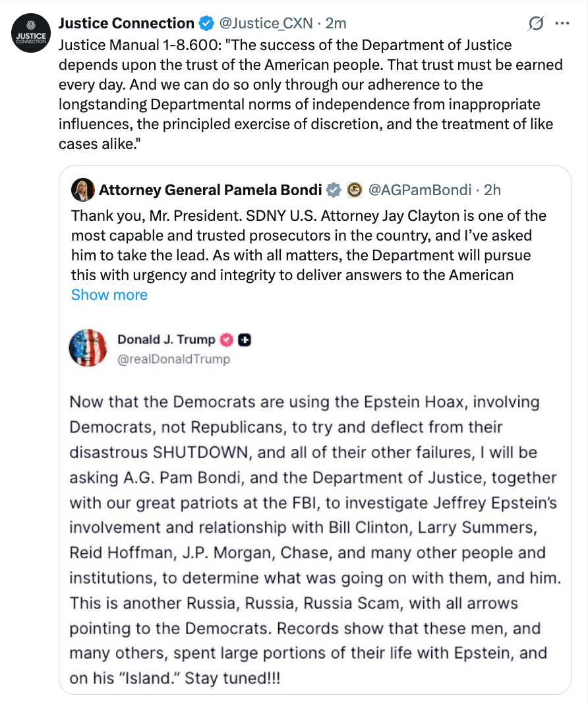Click the 2m post timestamp
Screen dimensions: 588x704
336,24
